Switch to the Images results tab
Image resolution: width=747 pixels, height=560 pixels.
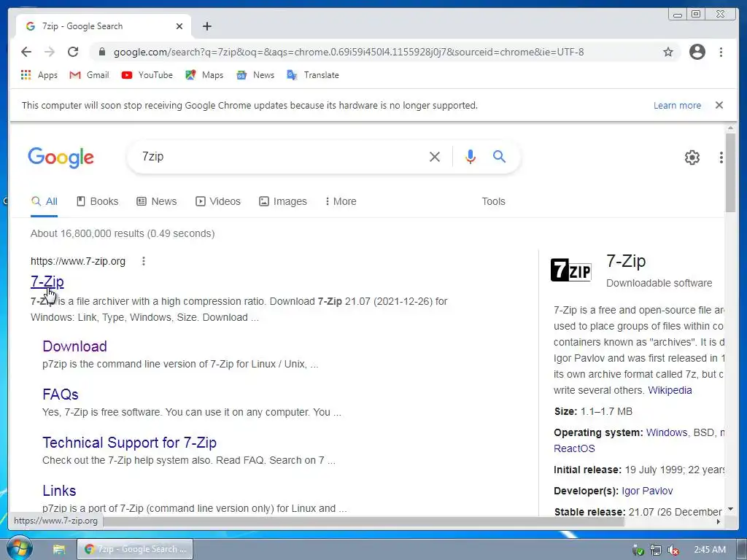[283, 201]
